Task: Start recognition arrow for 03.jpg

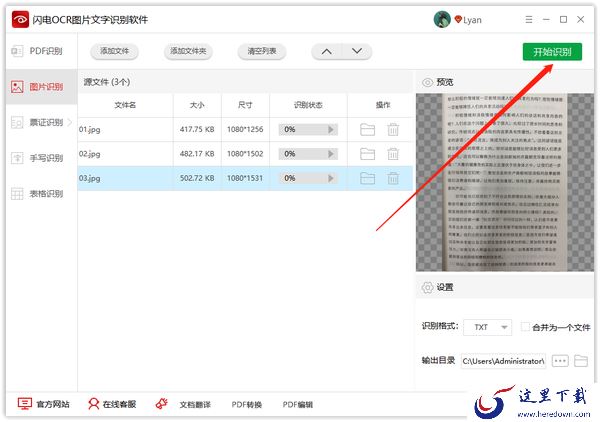Action: (331, 178)
